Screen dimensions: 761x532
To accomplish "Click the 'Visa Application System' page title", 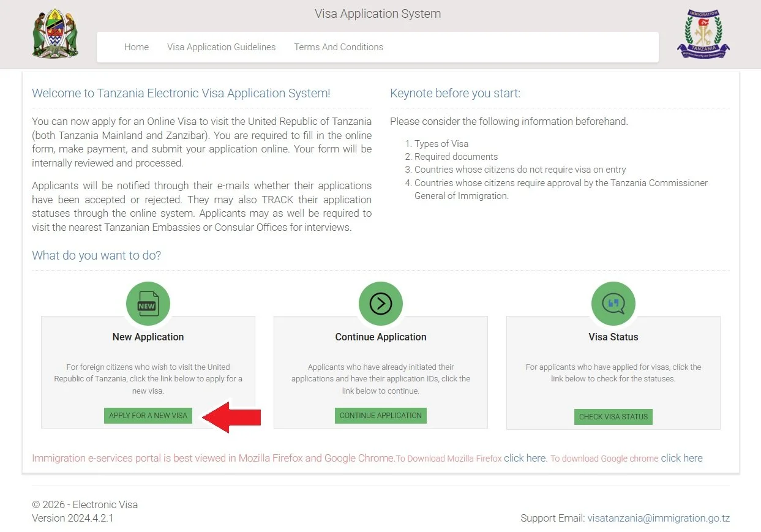I will coord(378,13).
